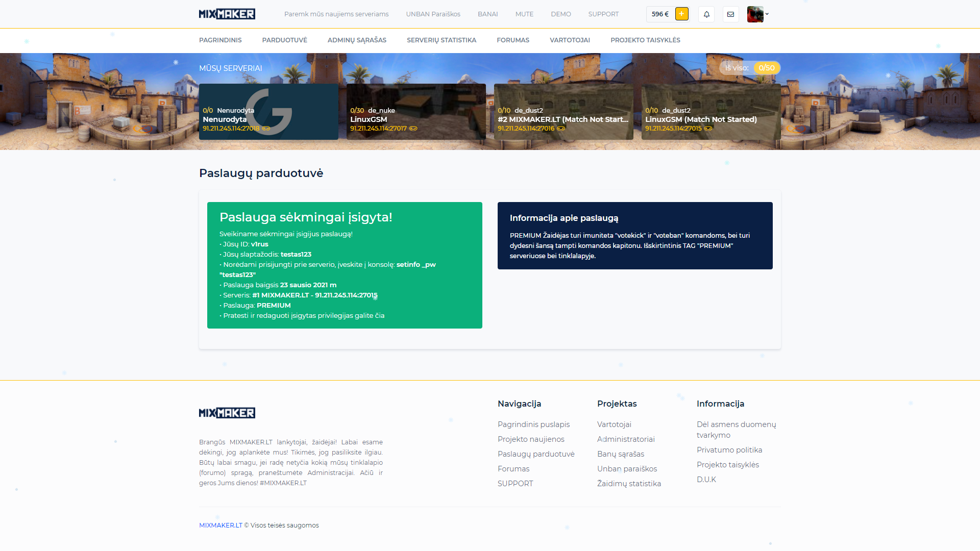
Task: Open SUPPORT in the top bar
Action: click(603, 14)
